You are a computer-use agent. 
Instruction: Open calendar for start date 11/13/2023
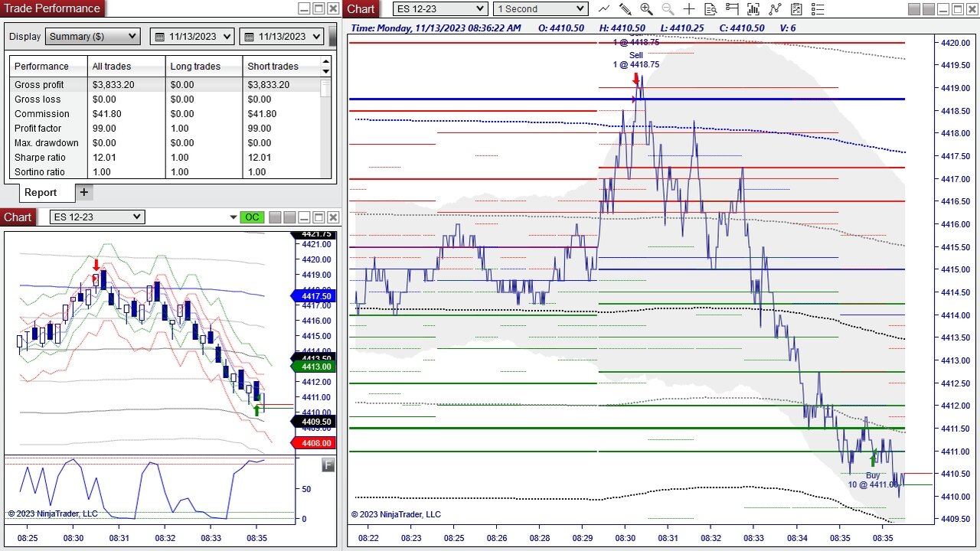pos(159,37)
